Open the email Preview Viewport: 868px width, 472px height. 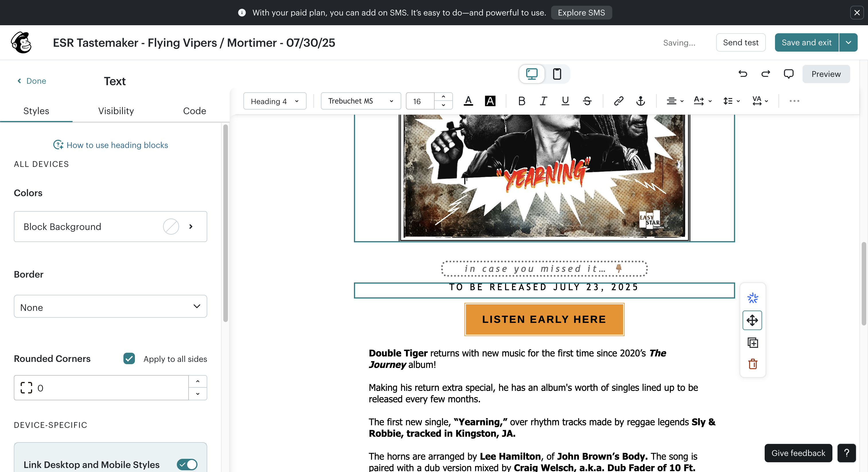(826, 74)
